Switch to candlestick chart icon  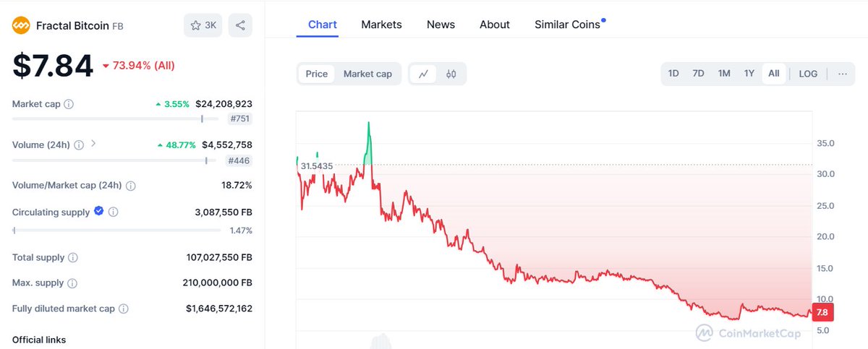[451, 74]
